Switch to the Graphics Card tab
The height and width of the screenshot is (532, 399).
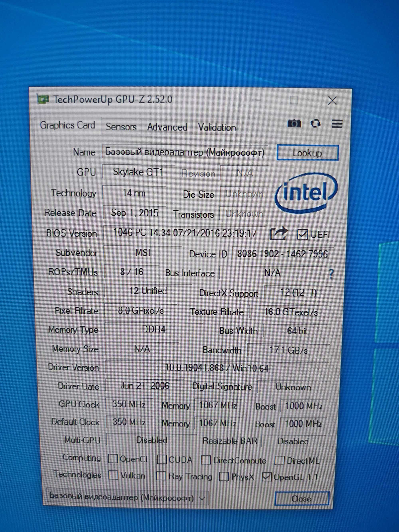(68, 125)
